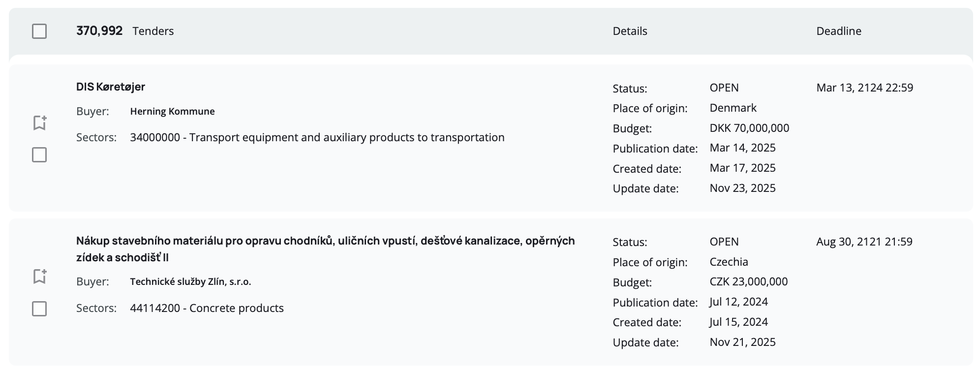980x372 pixels.
Task: Click buyer Technické služby Zlín, s.r.o.
Action: point(190,281)
